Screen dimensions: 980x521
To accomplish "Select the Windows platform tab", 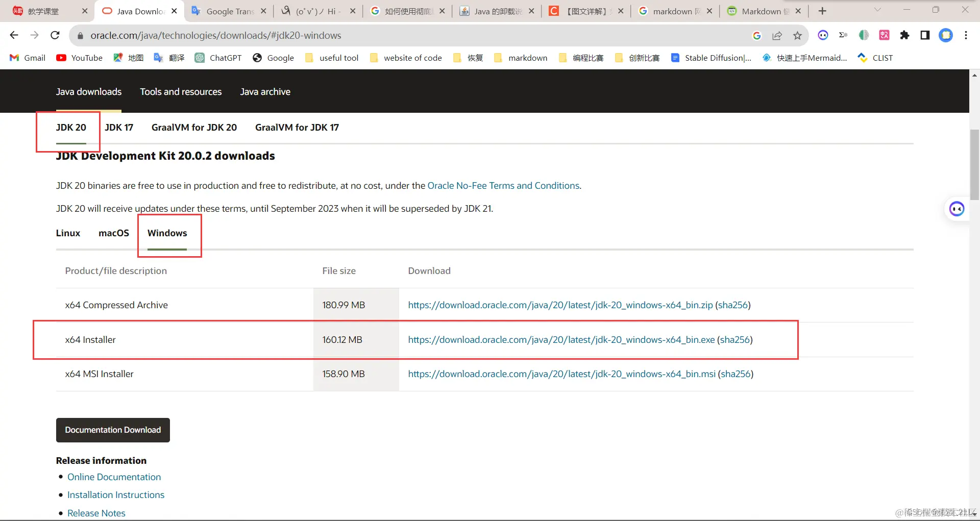I will pyautogui.click(x=167, y=233).
